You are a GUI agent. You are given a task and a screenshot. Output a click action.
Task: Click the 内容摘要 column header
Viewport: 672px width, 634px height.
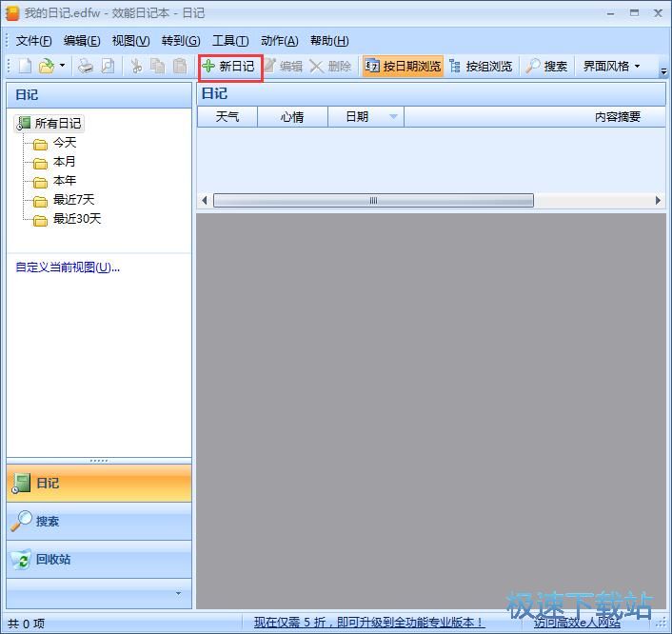pyautogui.click(x=535, y=116)
